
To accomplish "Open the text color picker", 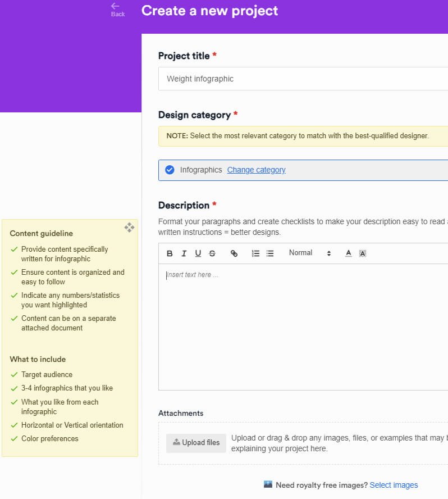I will (x=349, y=253).
